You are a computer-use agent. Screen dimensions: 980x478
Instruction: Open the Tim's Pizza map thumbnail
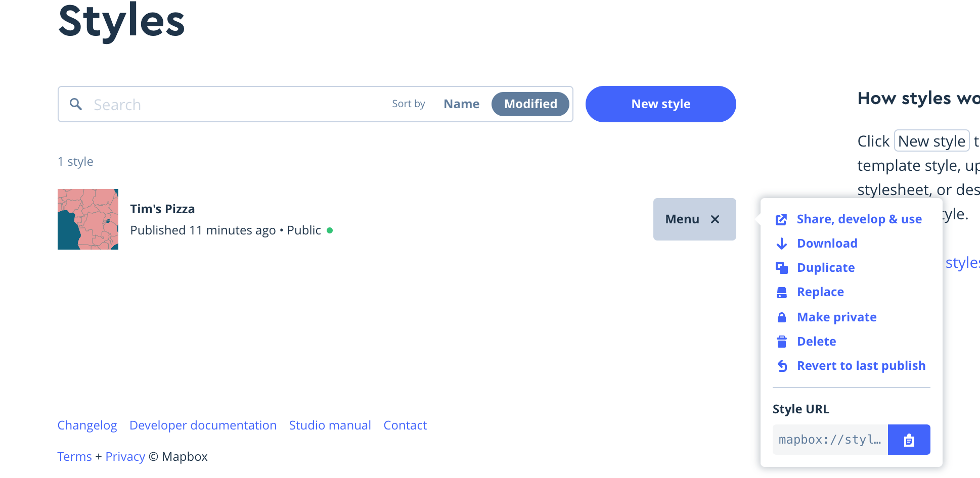tap(88, 219)
